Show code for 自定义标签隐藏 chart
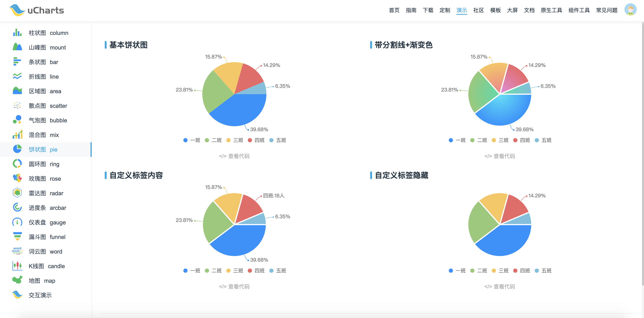This screenshot has width=644, height=318. (500, 287)
